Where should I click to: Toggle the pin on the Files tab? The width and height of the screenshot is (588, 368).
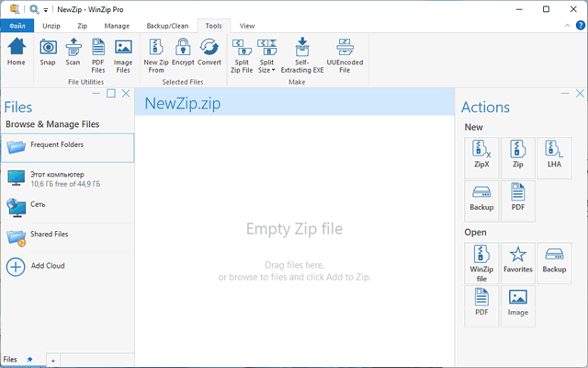point(29,358)
